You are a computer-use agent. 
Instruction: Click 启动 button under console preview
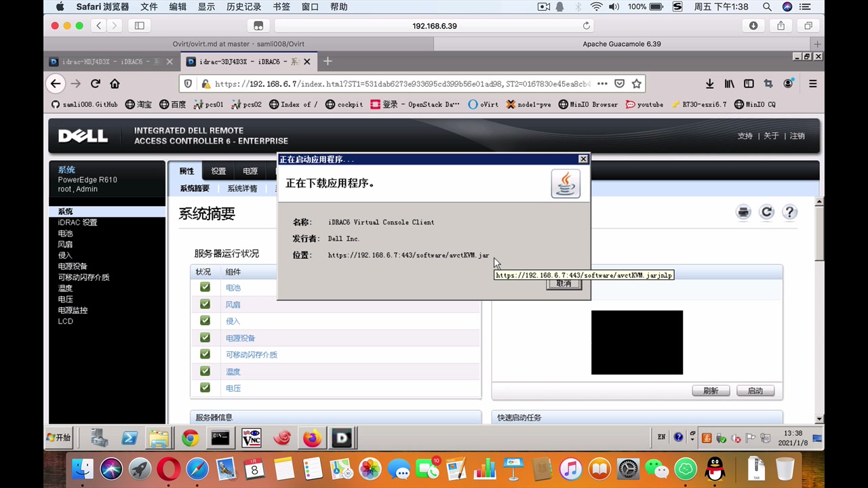point(755,391)
